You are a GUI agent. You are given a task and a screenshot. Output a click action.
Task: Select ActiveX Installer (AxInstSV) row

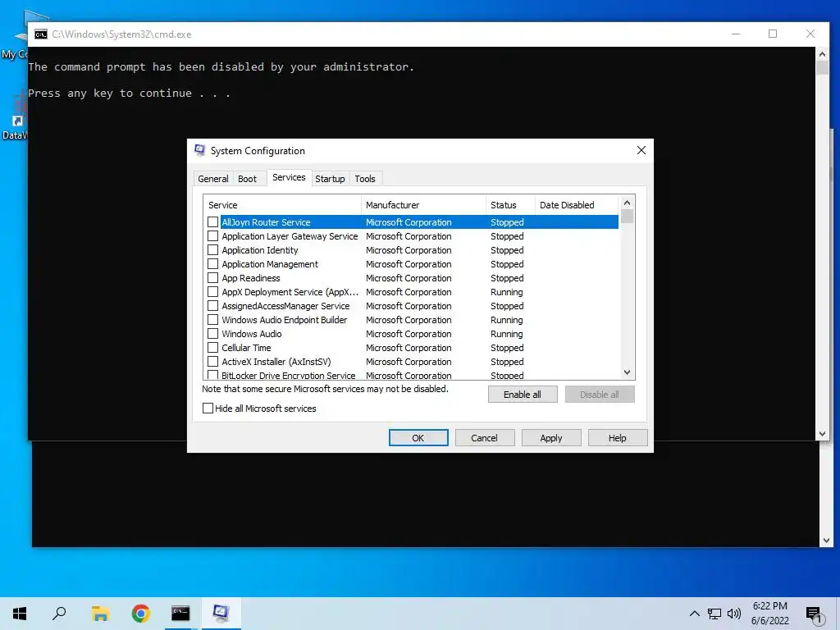click(413, 362)
